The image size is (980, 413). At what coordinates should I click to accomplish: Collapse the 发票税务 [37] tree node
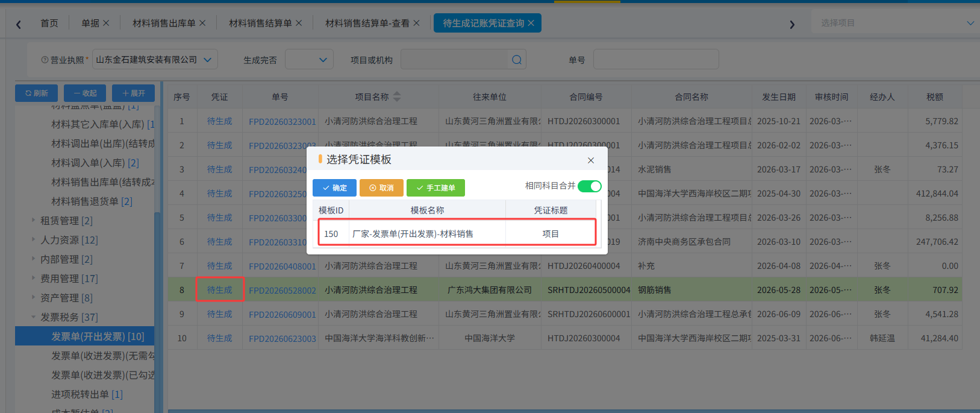coord(33,317)
